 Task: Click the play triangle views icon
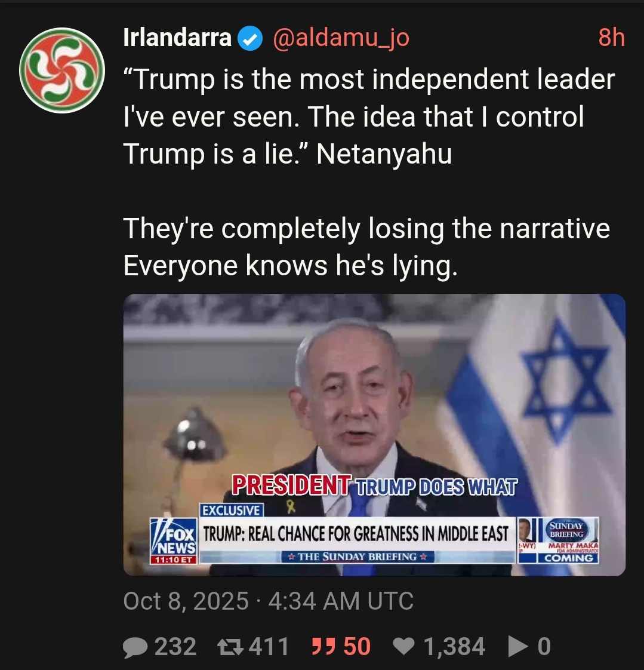click(518, 646)
